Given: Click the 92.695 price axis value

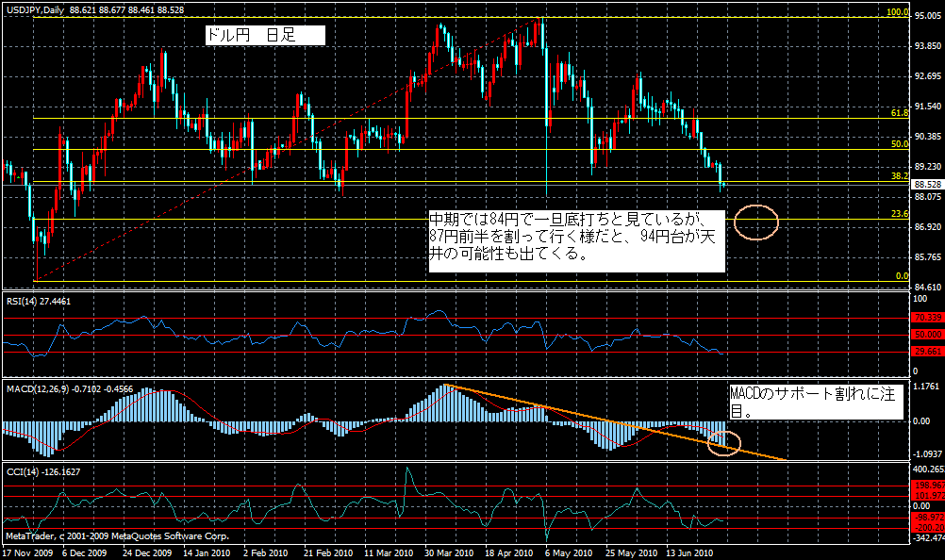Looking at the screenshot, I should coord(928,75).
